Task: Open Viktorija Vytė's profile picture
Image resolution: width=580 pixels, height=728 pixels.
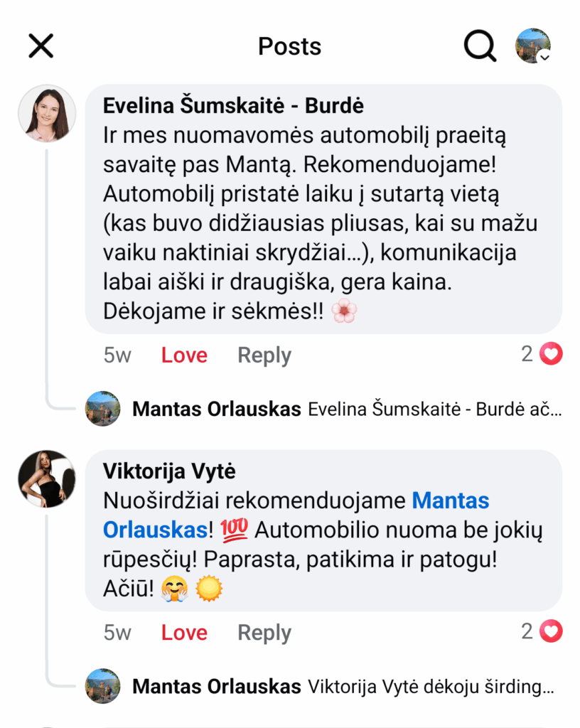Action: point(47,478)
